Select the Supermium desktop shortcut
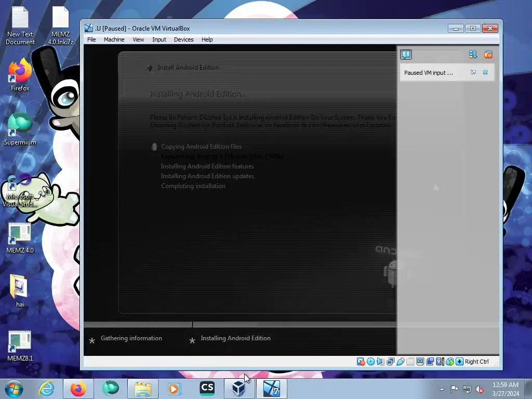Image resolution: width=532 pixels, height=399 pixels. [20, 129]
